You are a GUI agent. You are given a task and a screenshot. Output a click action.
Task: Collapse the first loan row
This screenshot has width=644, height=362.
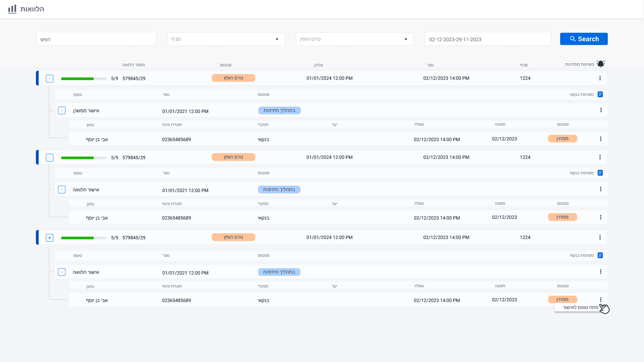(50, 78)
